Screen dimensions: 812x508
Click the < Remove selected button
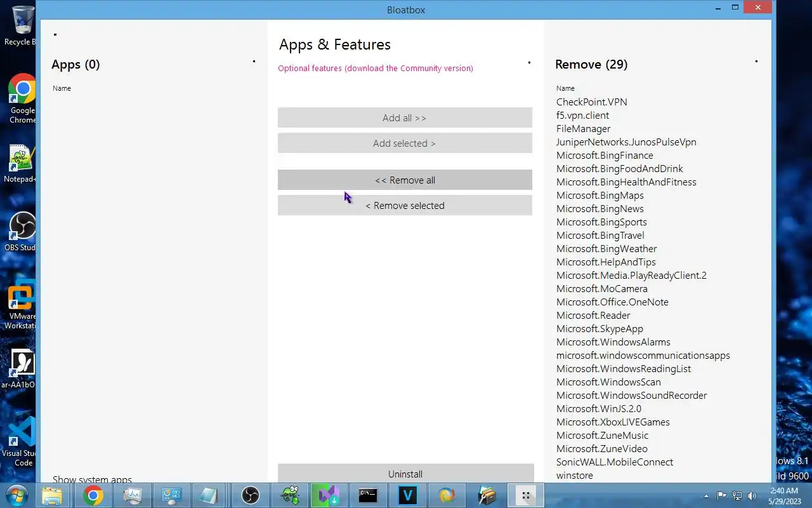click(x=405, y=205)
